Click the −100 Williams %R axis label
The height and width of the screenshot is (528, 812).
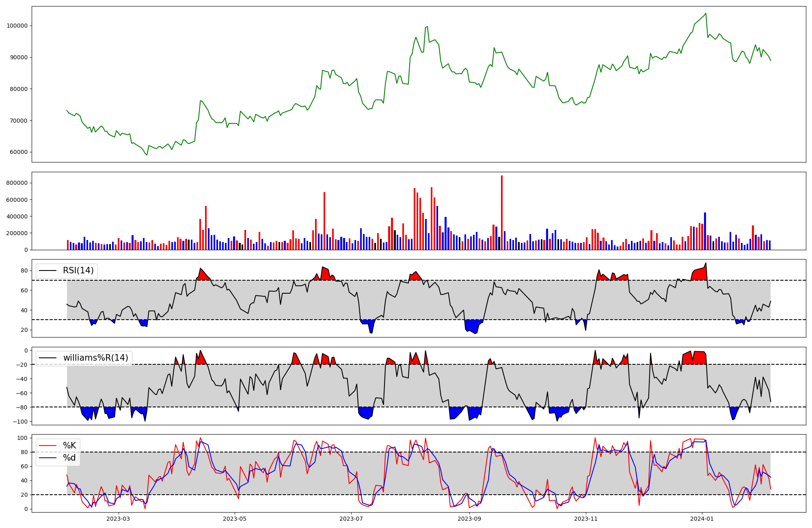click(20, 422)
